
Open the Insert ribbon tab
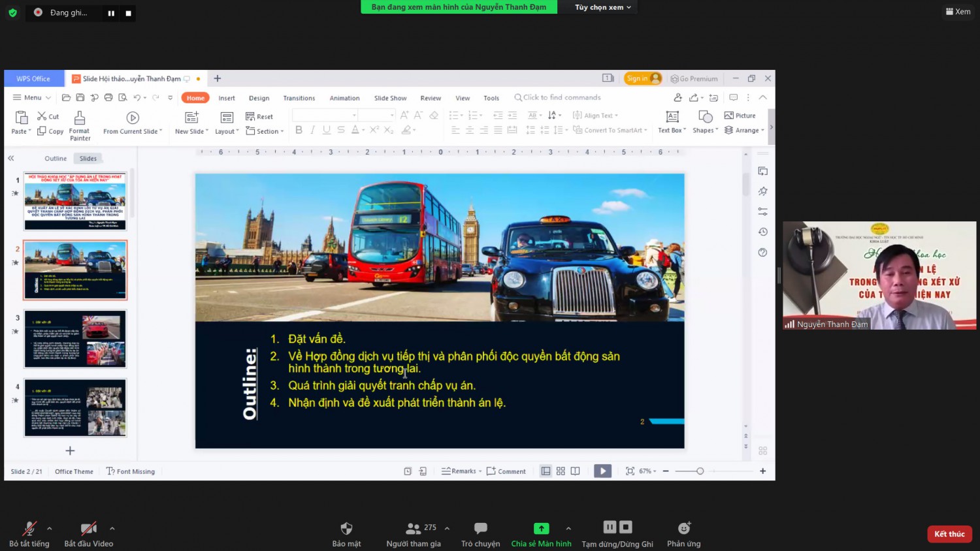(x=227, y=98)
